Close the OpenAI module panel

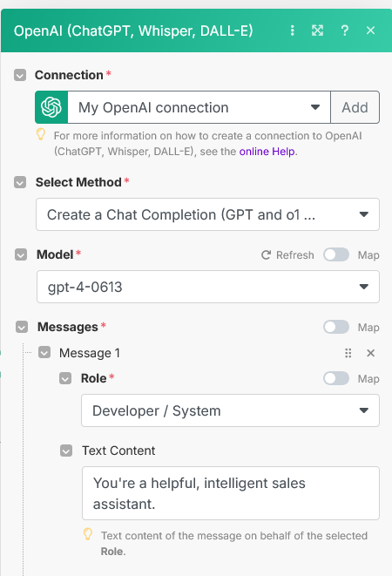tap(371, 30)
